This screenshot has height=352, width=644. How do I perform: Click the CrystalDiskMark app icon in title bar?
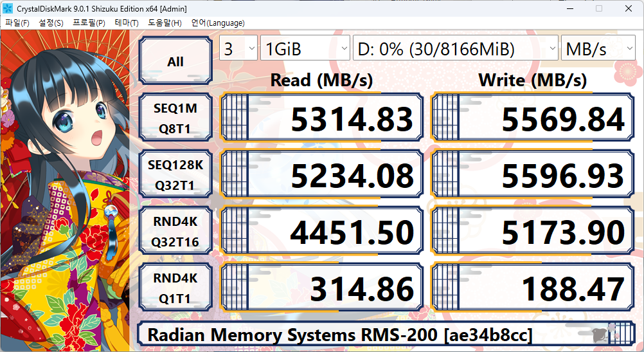coord(8,8)
